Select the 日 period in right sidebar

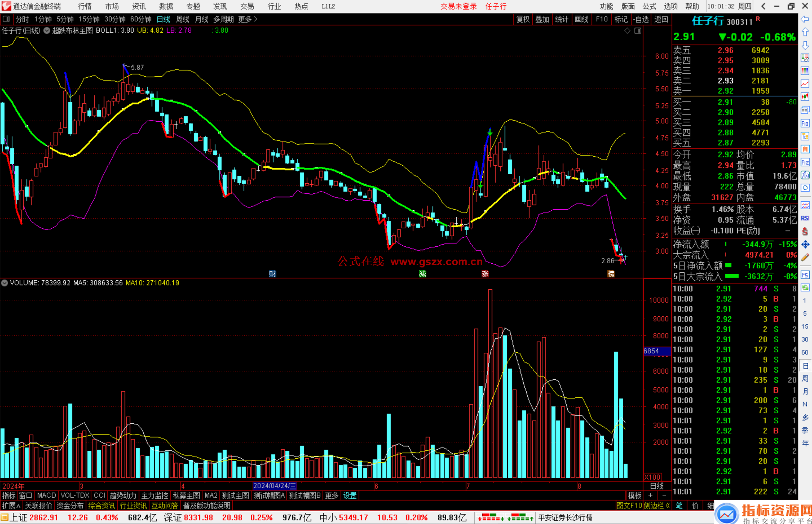[805, 365]
